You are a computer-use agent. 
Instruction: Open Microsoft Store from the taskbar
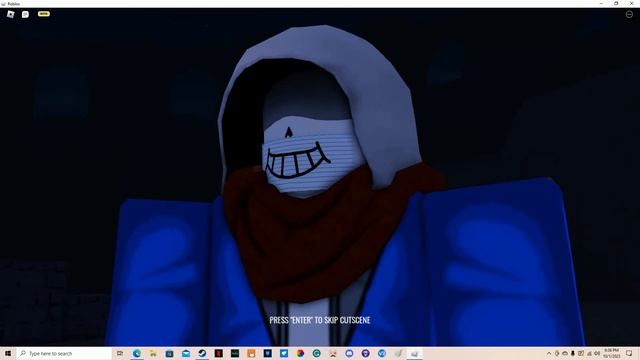169,353
